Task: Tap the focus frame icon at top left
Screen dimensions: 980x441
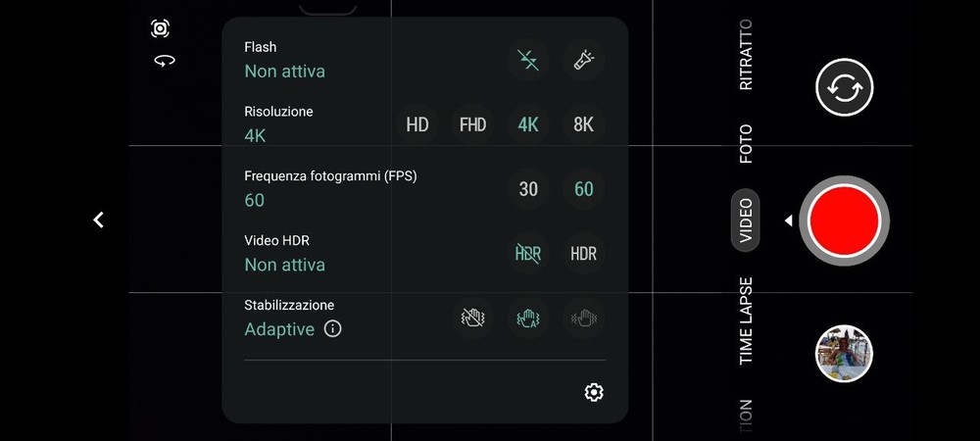Action: [x=160, y=28]
